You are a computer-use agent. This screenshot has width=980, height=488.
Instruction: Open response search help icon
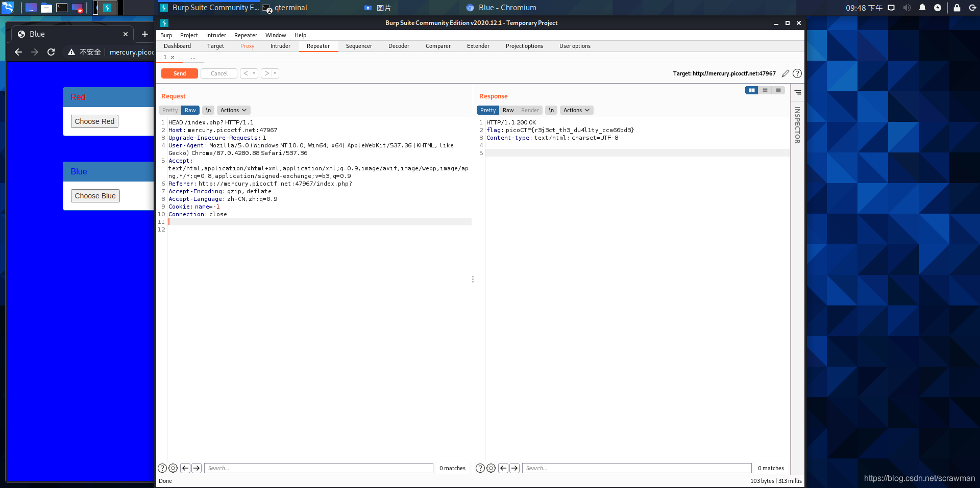pyautogui.click(x=480, y=468)
